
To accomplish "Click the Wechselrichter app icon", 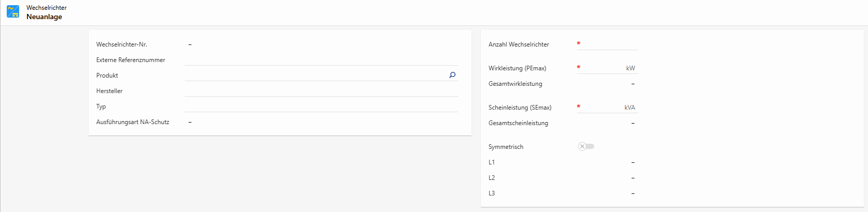I will [13, 11].
